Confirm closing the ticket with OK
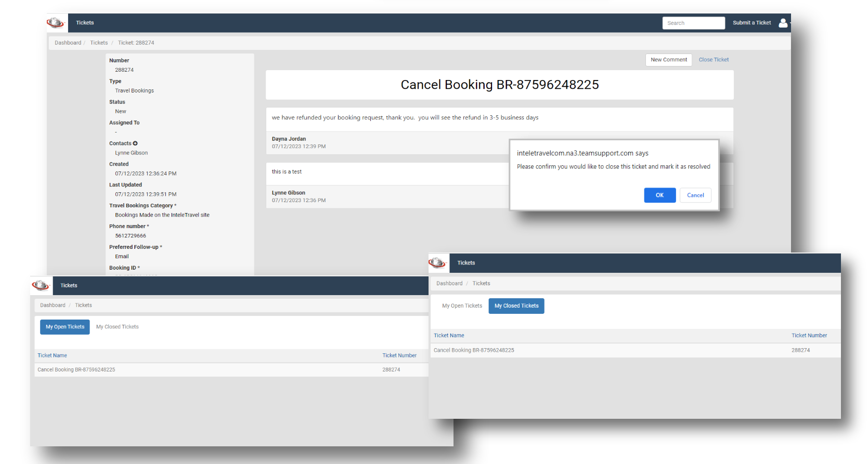 pos(659,195)
